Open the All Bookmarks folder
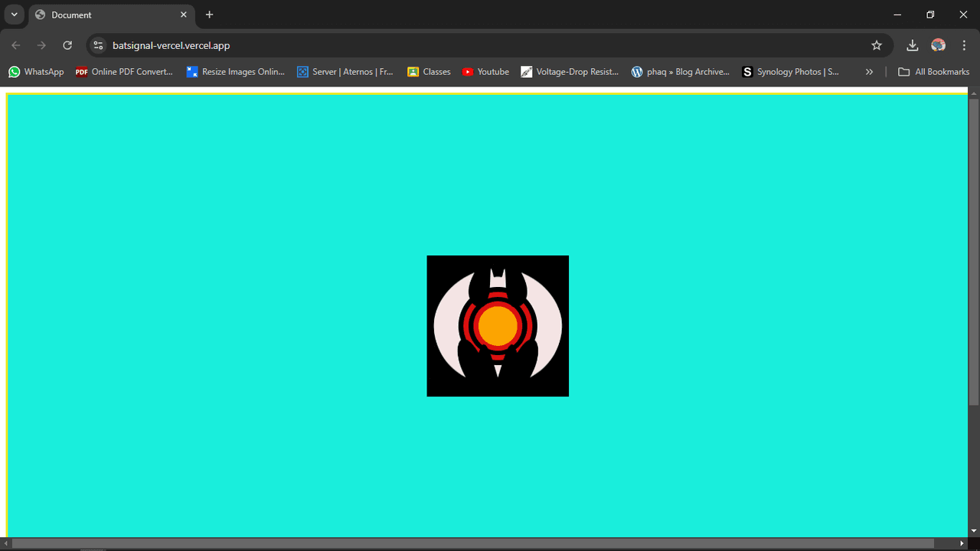Viewport: 980px width, 551px height. coord(933,72)
